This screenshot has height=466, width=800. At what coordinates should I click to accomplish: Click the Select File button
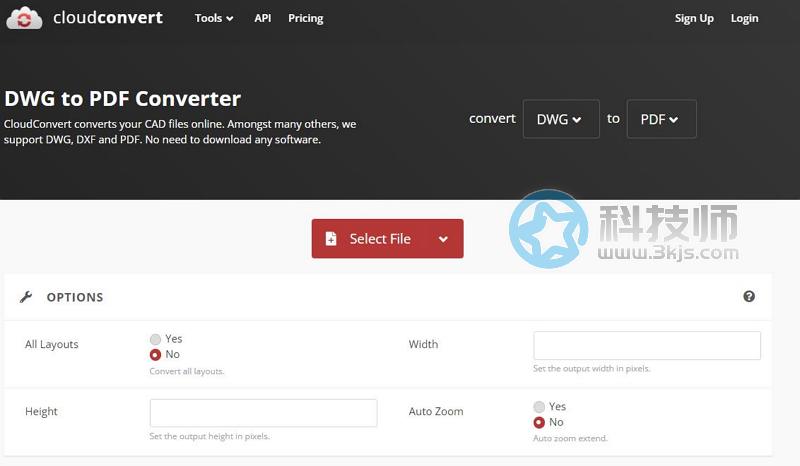point(387,238)
